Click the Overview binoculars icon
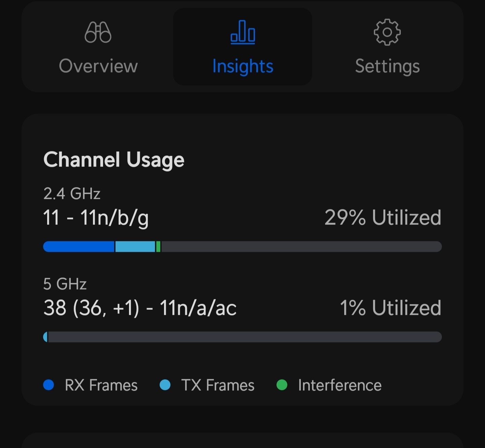Image resolution: width=485 pixels, height=448 pixels. coord(98,32)
